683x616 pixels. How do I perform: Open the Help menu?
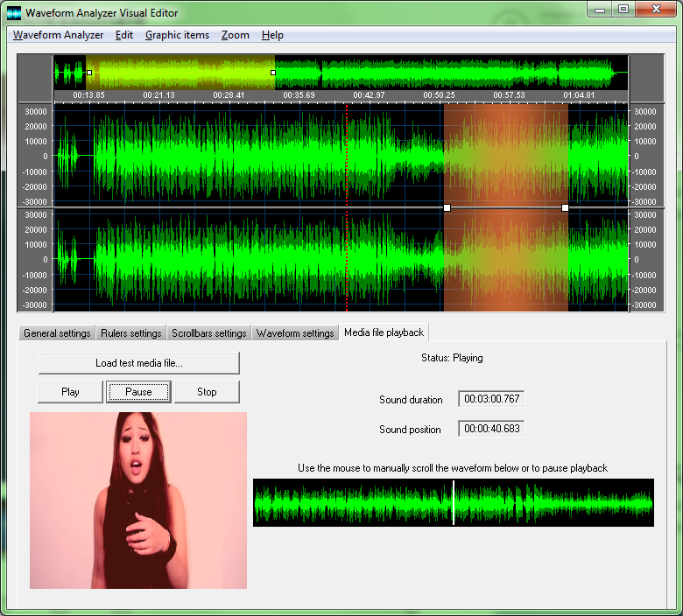(x=272, y=35)
